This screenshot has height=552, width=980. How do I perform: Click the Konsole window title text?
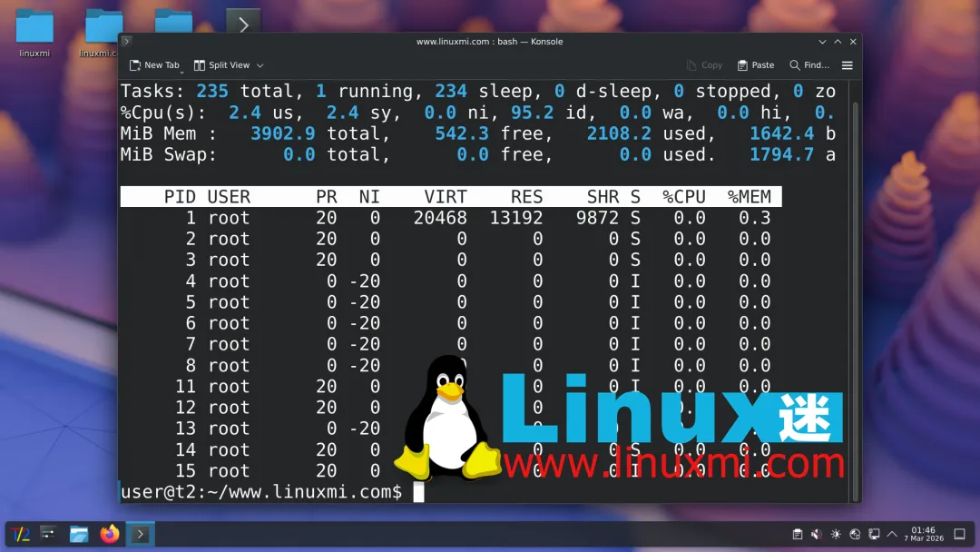pos(489,41)
